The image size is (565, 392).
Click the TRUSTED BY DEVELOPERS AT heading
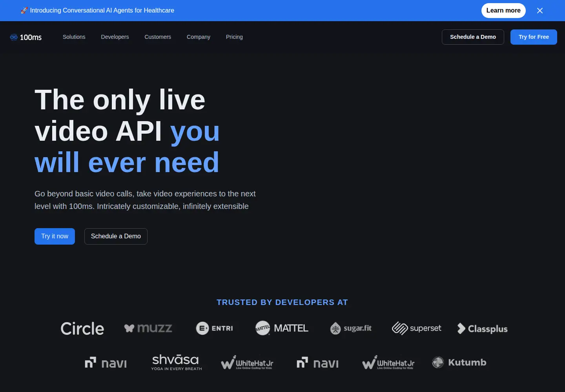pyautogui.click(x=282, y=302)
